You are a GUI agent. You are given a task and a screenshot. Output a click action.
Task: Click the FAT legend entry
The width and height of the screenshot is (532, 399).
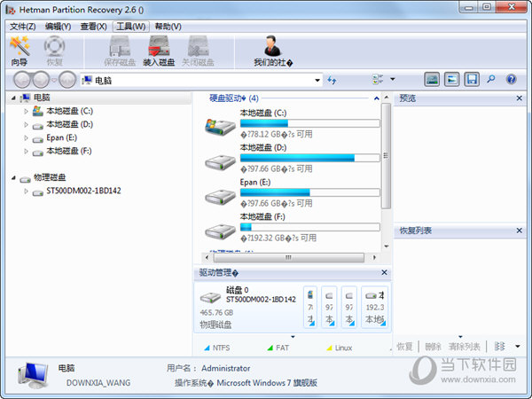click(x=278, y=348)
